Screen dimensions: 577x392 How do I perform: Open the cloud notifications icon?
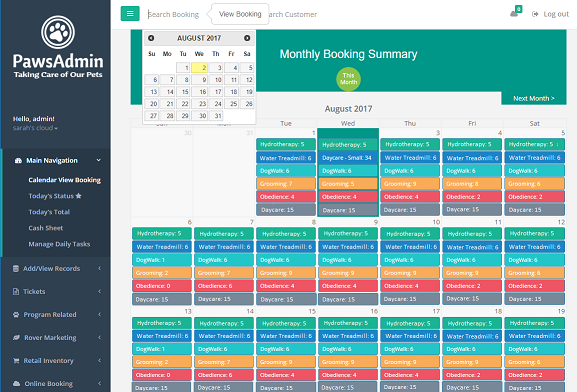(514, 14)
